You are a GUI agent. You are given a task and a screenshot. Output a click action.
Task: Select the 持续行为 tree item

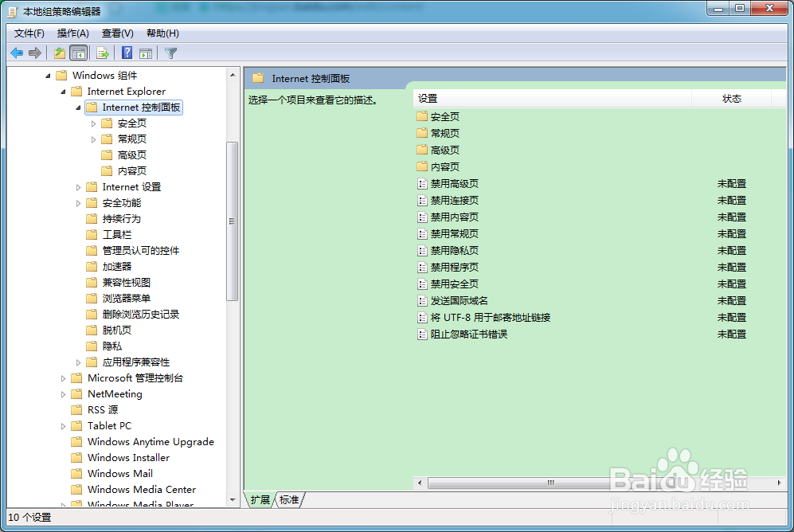tap(122, 219)
